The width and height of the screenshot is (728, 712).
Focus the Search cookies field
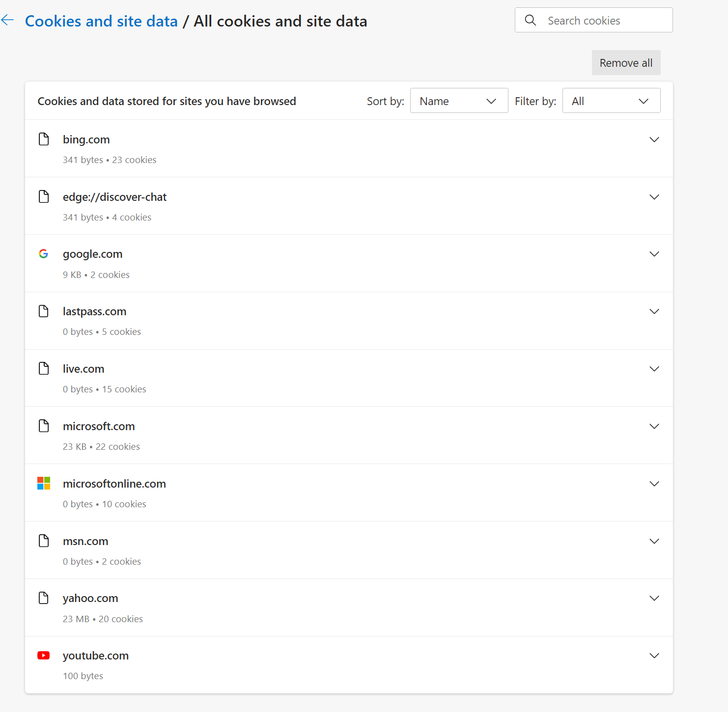point(593,20)
